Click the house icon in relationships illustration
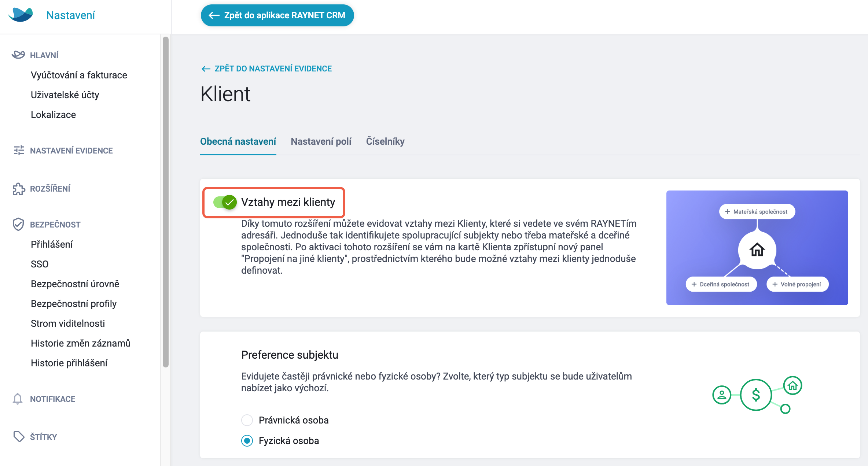Viewport: 868px width, 466px height. pos(757,250)
